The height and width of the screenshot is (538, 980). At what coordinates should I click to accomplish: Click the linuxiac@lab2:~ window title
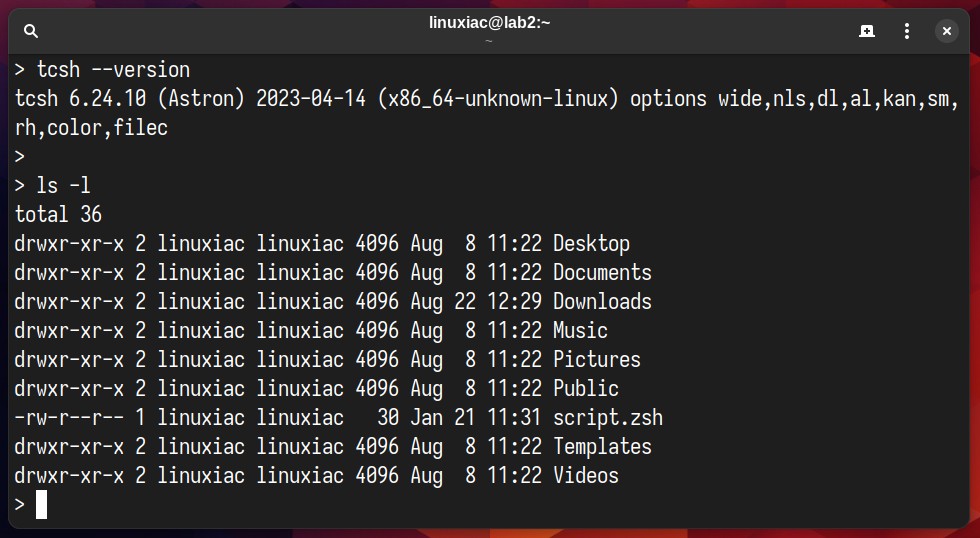[489, 23]
